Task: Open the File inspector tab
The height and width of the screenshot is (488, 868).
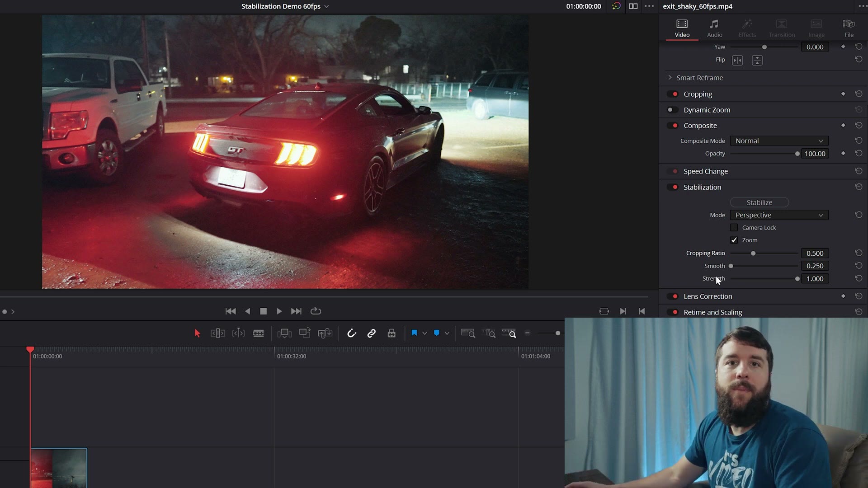Action: click(x=849, y=28)
